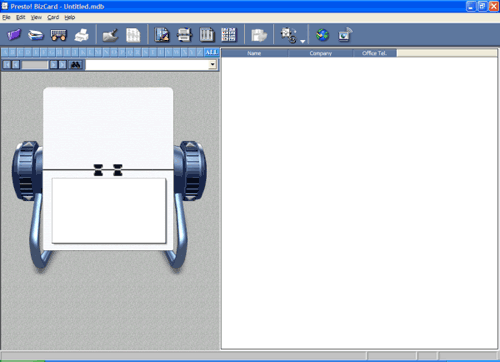Click the blank front card on the rotary file
Screen dimensions: 500x362
(x=109, y=211)
